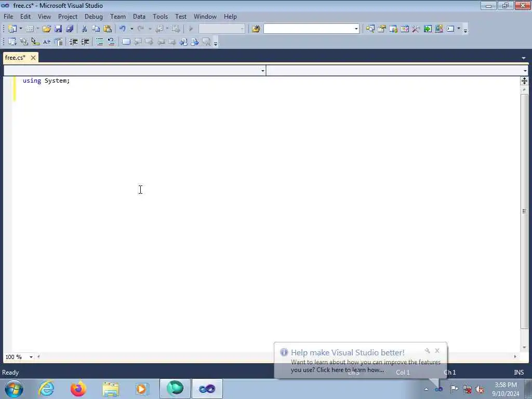Open the View menu
The height and width of the screenshot is (399, 532).
[44, 16]
